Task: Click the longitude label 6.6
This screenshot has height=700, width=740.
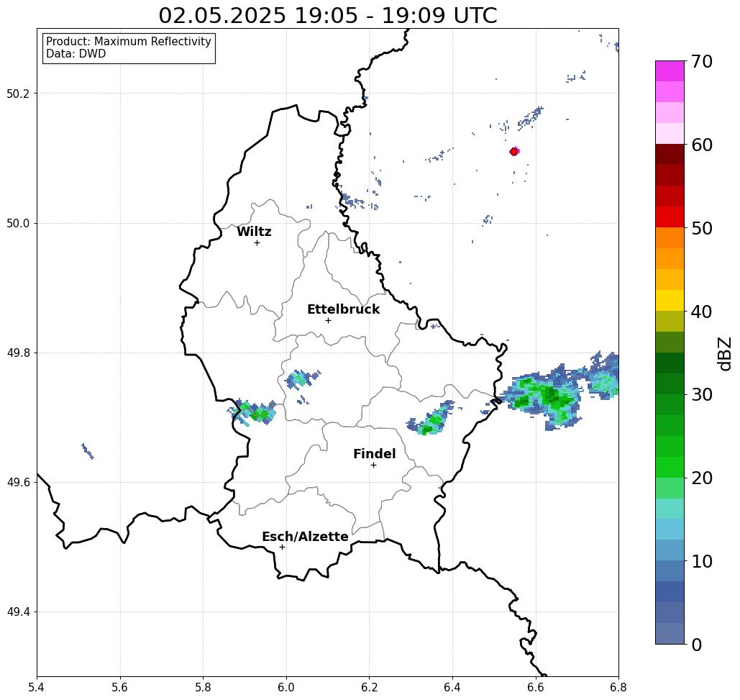Action: 536,687
